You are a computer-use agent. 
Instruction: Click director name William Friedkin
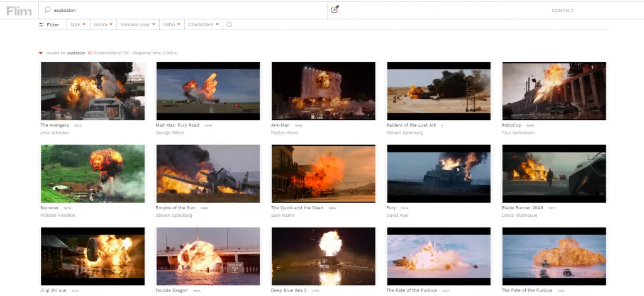click(57, 216)
